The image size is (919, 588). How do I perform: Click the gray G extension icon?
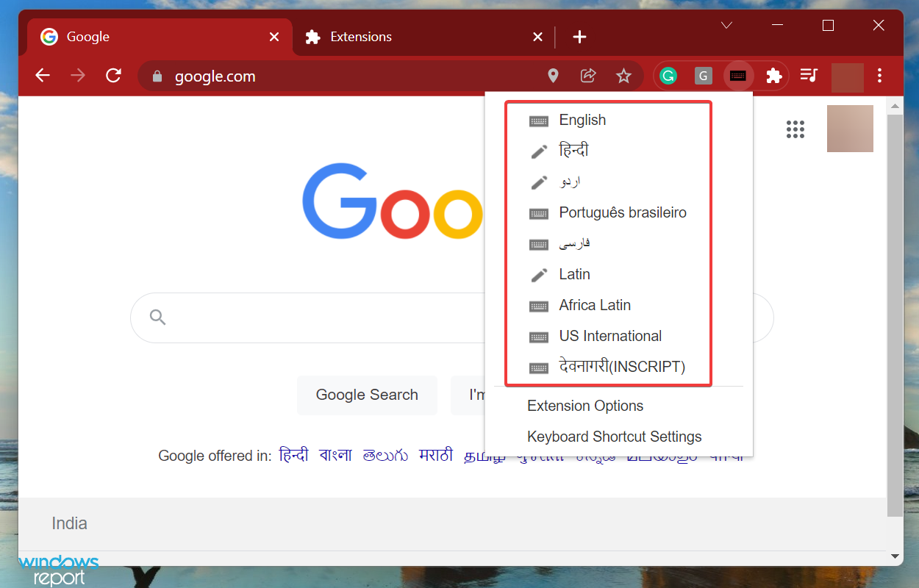tap(704, 76)
